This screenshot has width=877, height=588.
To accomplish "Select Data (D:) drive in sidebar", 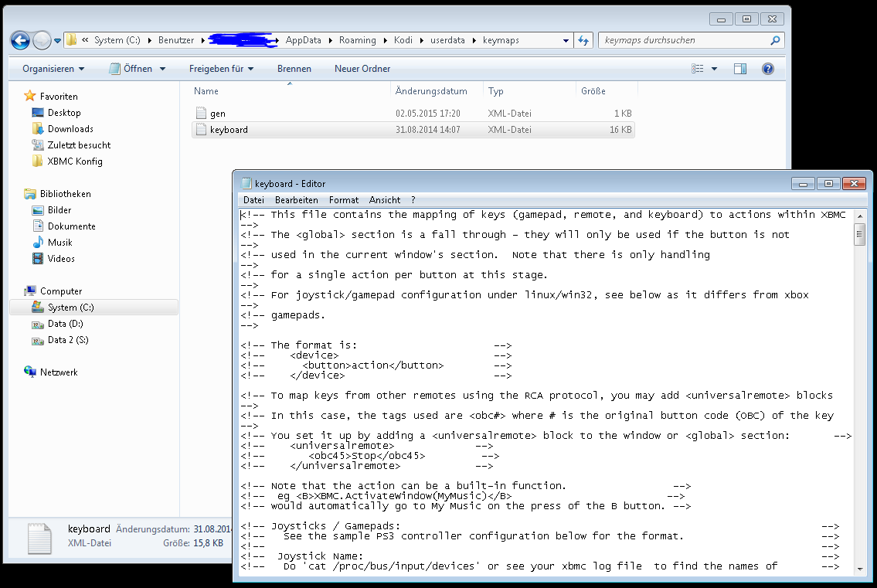I will coord(66,324).
